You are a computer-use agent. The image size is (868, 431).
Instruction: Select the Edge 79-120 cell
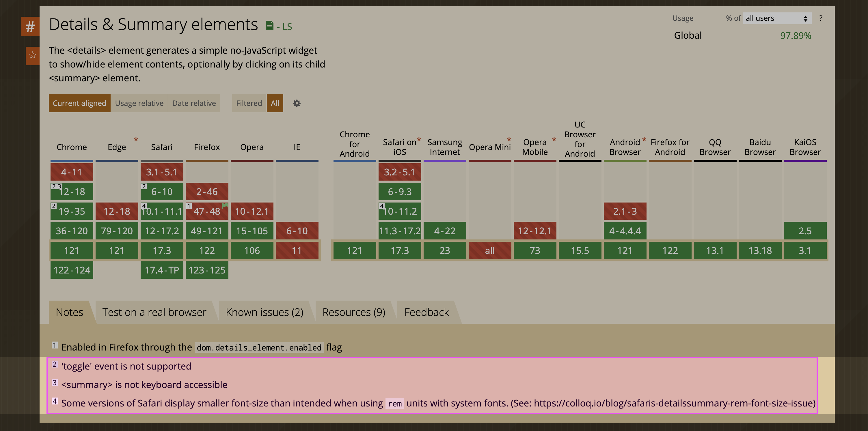[x=117, y=231]
